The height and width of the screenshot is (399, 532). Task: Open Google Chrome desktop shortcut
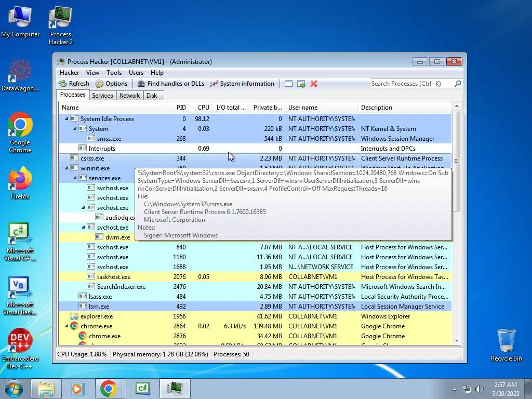tap(20, 132)
